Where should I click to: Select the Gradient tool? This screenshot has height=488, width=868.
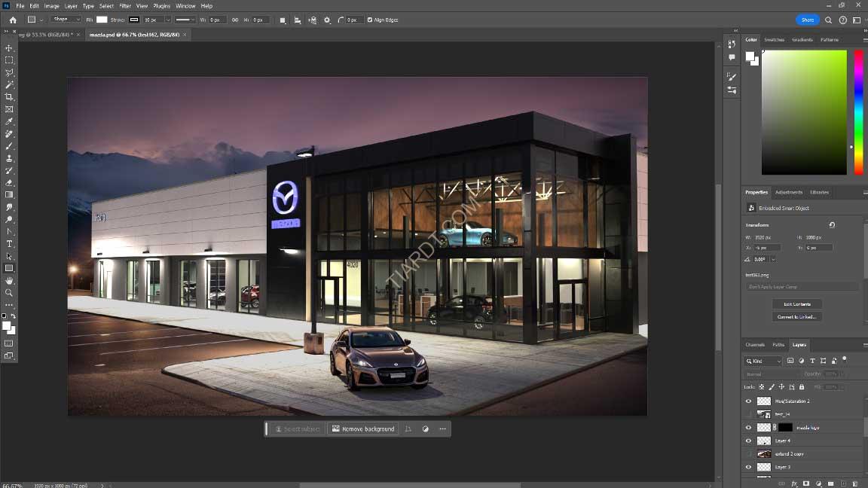[x=9, y=195]
